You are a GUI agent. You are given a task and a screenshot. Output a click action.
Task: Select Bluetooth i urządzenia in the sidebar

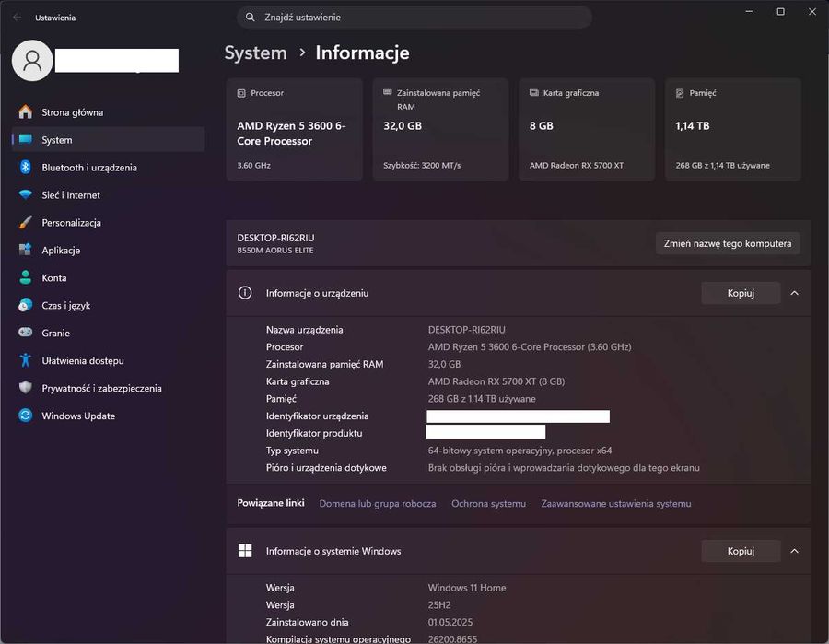(x=108, y=167)
